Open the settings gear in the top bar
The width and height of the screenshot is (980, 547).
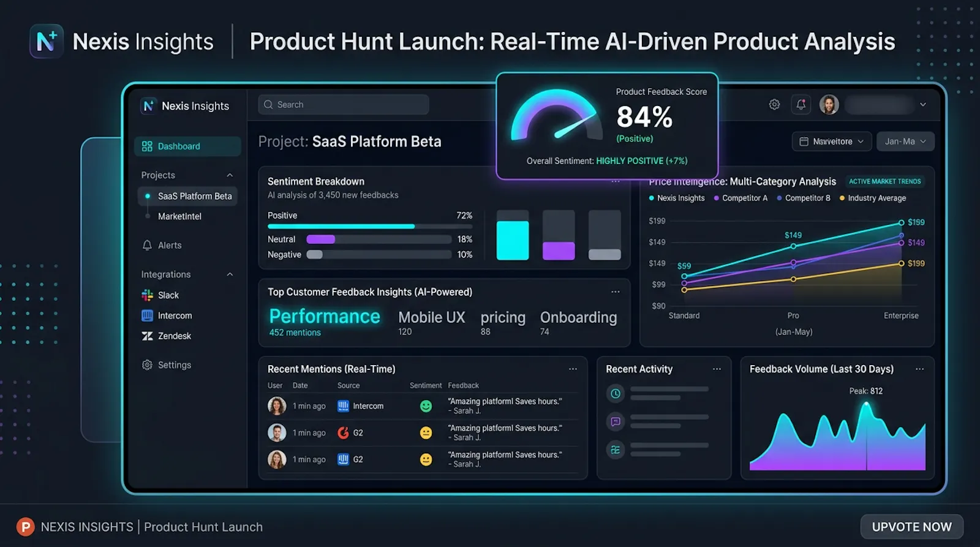[774, 105]
